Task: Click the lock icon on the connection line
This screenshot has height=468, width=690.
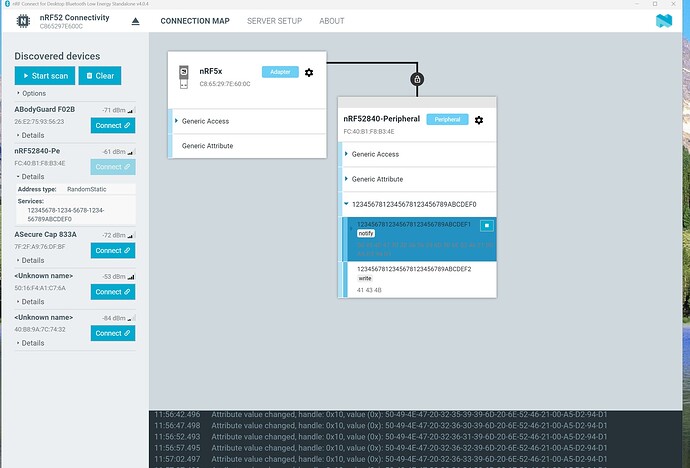Action: point(417,79)
